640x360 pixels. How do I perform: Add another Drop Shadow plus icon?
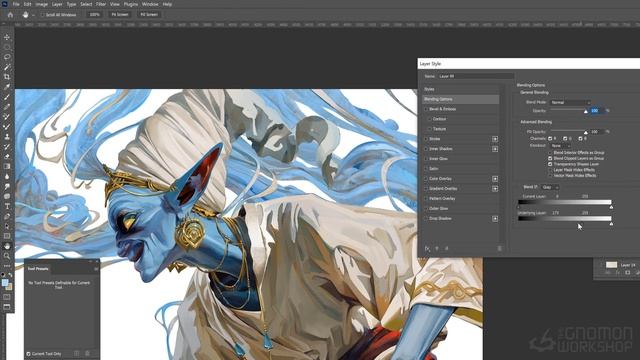[495, 219]
